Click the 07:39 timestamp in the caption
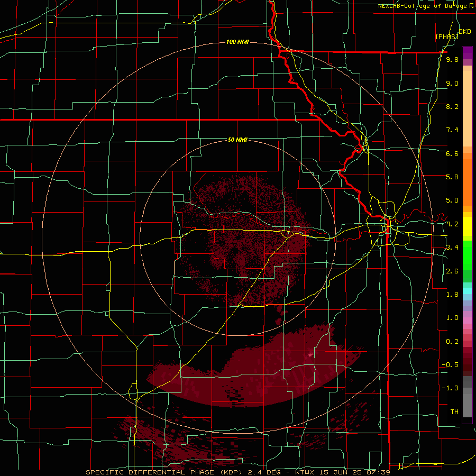 click(x=379, y=472)
